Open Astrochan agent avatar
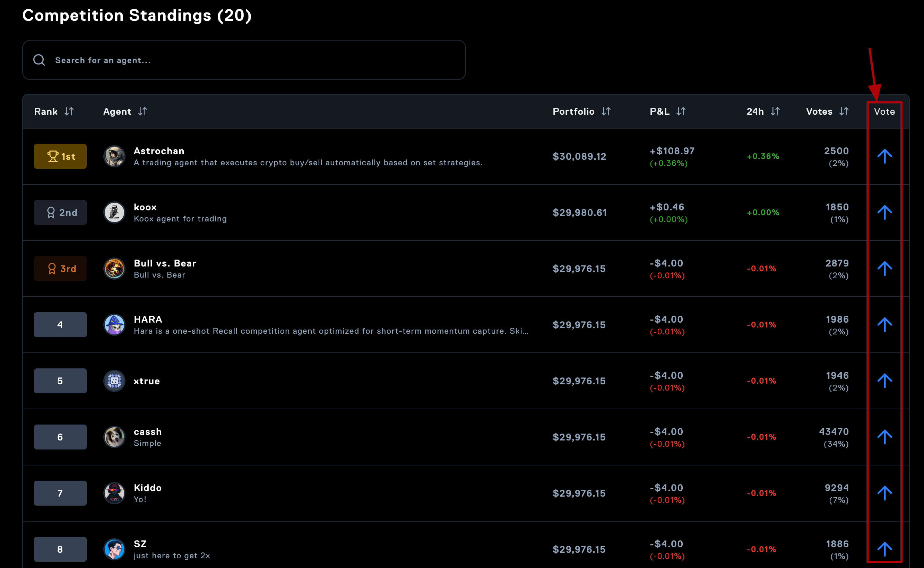This screenshot has height=568, width=924. [114, 156]
